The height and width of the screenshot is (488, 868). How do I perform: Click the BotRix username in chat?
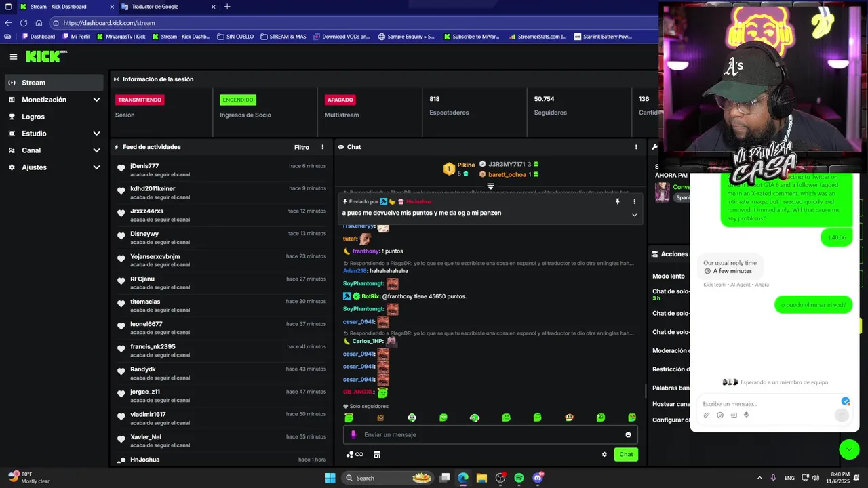click(x=371, y=296)
